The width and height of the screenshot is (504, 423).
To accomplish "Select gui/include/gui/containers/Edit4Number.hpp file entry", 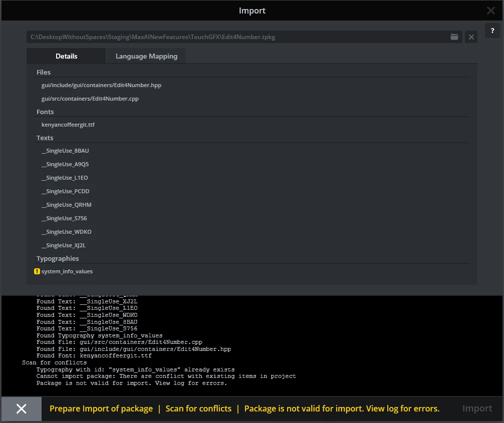I will coord(101,85).
